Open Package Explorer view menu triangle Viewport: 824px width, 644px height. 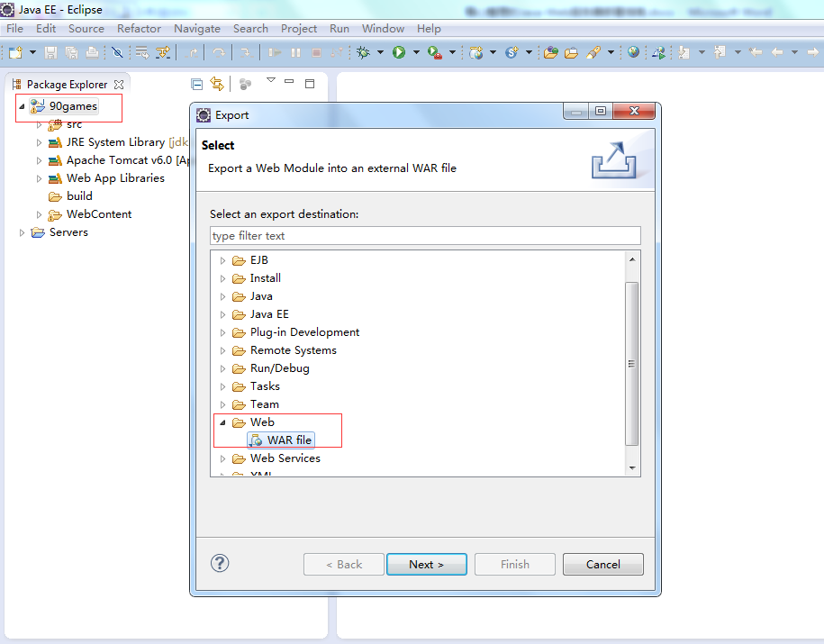pos(271,80)
